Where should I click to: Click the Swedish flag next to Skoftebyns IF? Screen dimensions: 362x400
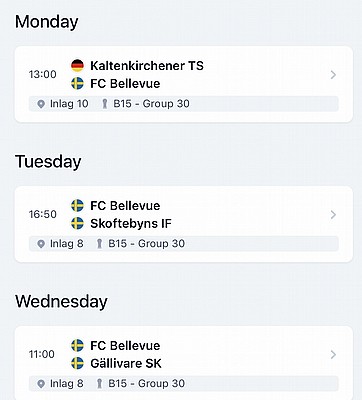[77, 223]
